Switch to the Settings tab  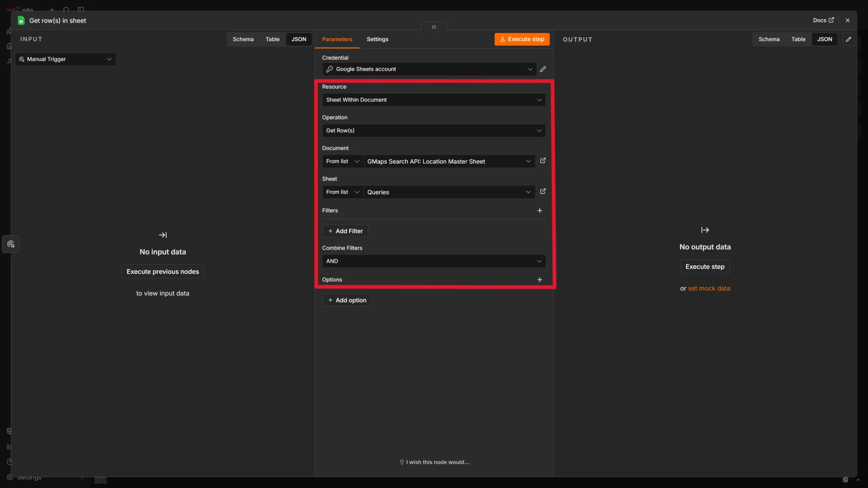377,39
